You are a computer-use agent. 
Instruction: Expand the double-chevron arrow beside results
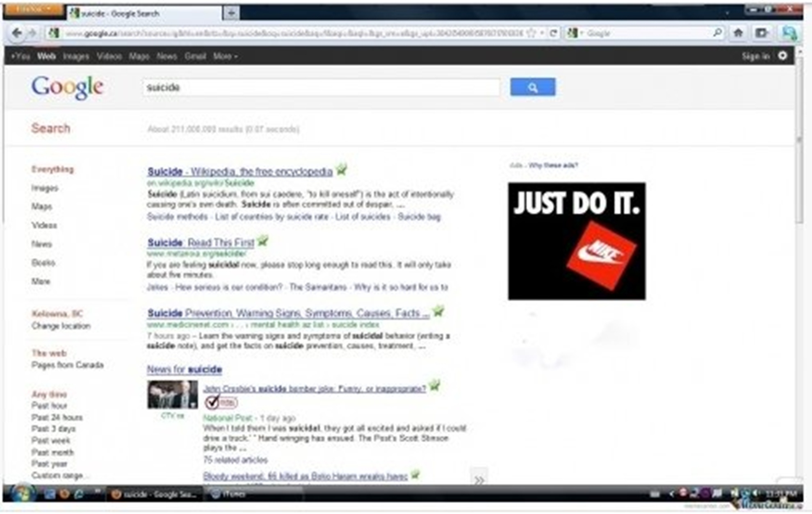479,479
